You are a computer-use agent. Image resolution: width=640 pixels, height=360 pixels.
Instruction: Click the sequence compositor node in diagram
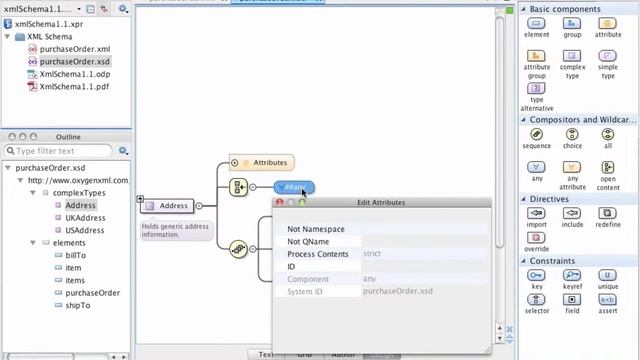[x=238, y=249]
